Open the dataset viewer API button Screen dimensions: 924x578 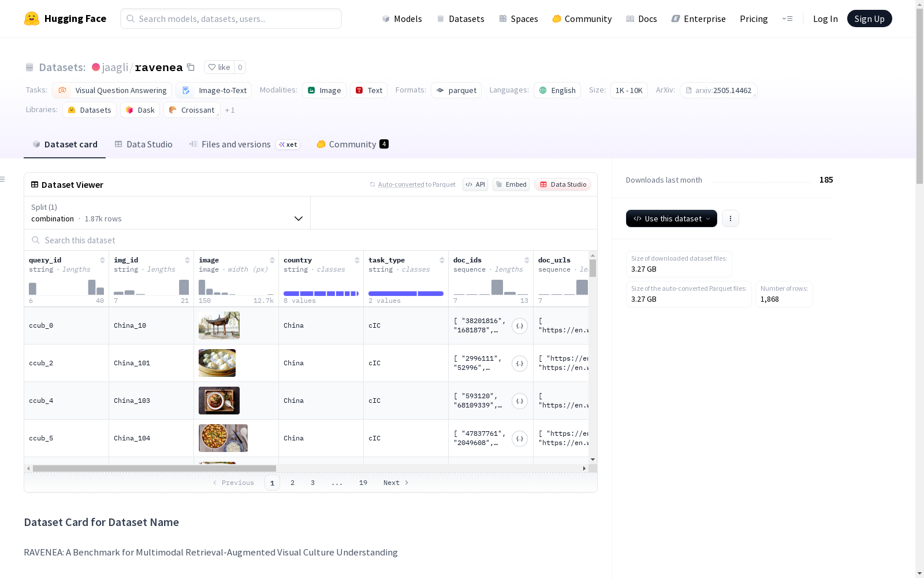[475, 184]
